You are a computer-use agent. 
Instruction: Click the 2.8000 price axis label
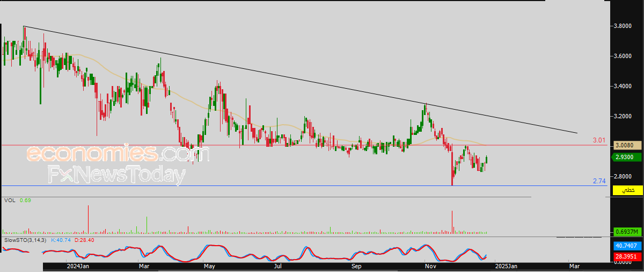(x=623, y=176)
